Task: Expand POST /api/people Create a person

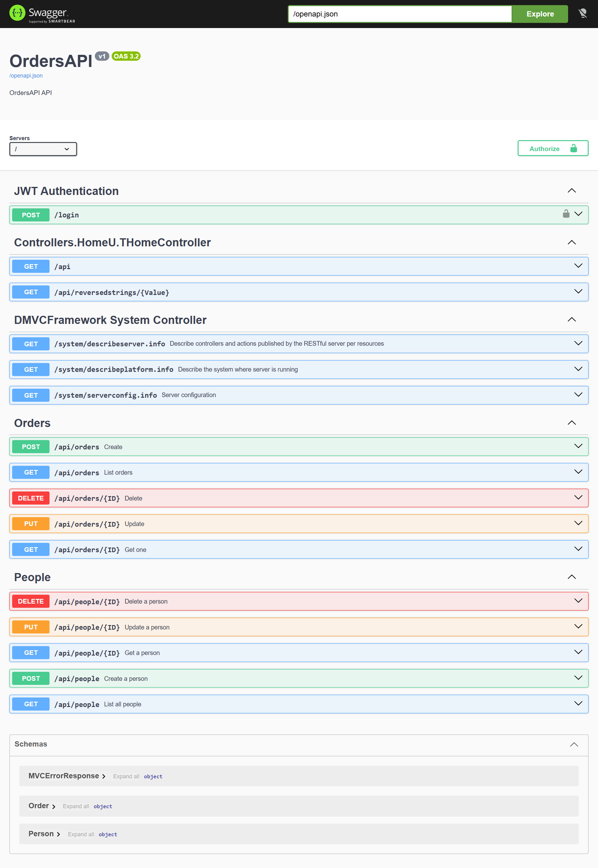Action: pyautogui.click(x=299, y=678)
